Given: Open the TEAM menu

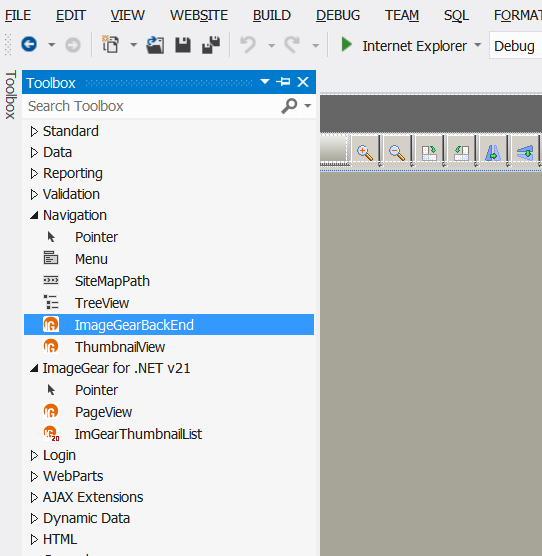Looking at the screenshot, I should [x=402, y=15].
